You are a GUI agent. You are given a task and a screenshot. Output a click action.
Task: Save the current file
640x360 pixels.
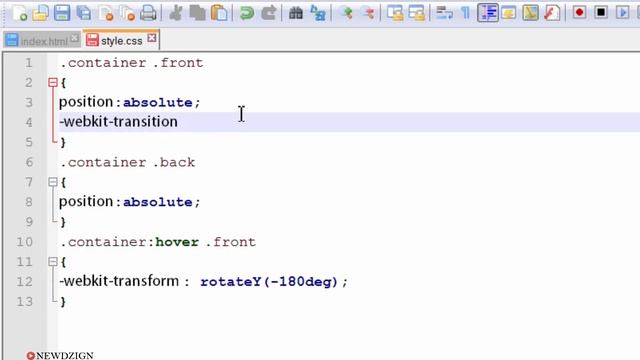click(x=62, y=13)
